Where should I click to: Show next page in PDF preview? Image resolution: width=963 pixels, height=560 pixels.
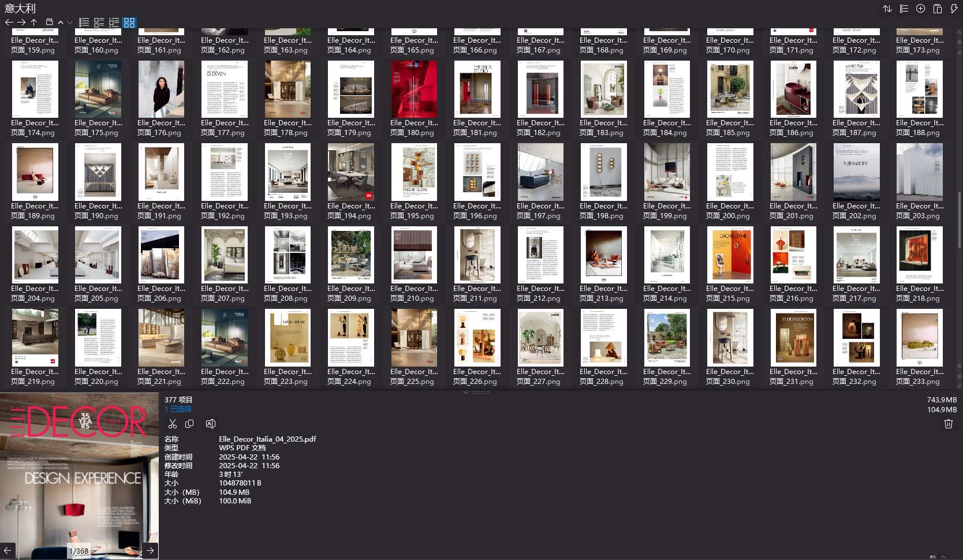tap(150, 550)
